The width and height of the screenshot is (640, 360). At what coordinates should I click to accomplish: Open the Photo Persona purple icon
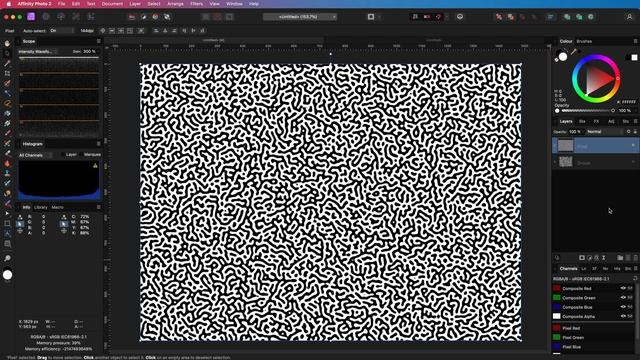[x=31, y=17]
